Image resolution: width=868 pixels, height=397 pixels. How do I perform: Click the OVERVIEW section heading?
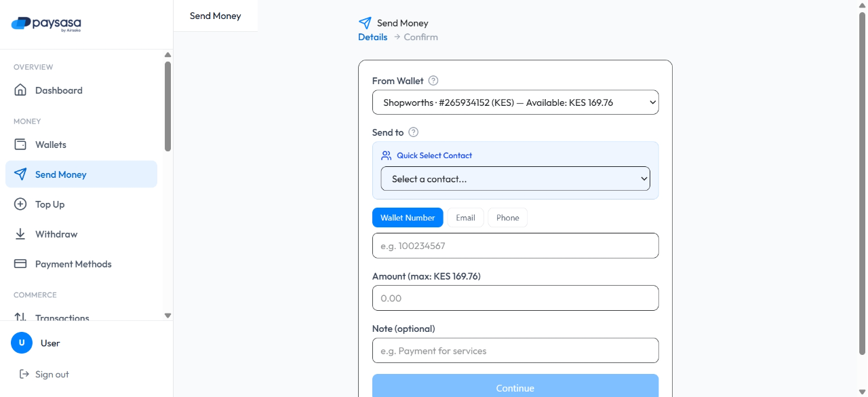pos(33,67)
